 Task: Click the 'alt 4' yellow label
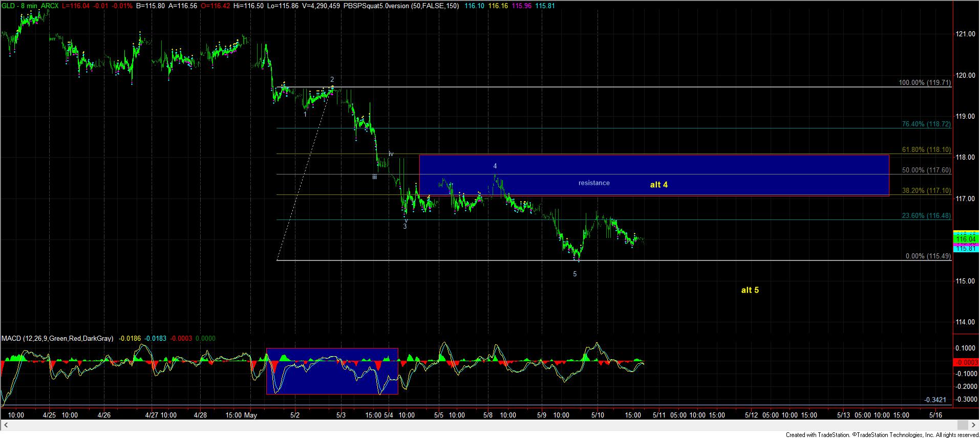point(658,185)
